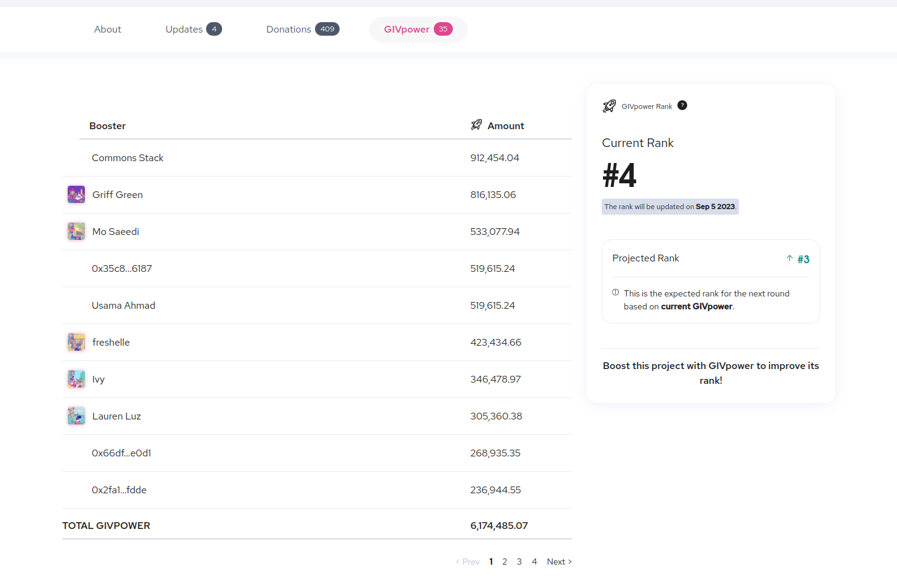
Task: Go to page 3 of boosters
Action: [x=519, y=562]
